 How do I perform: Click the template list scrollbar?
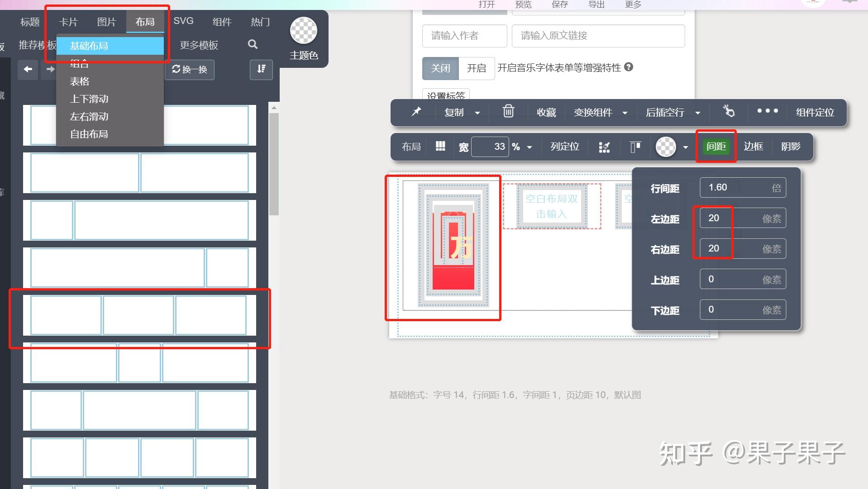273,164
